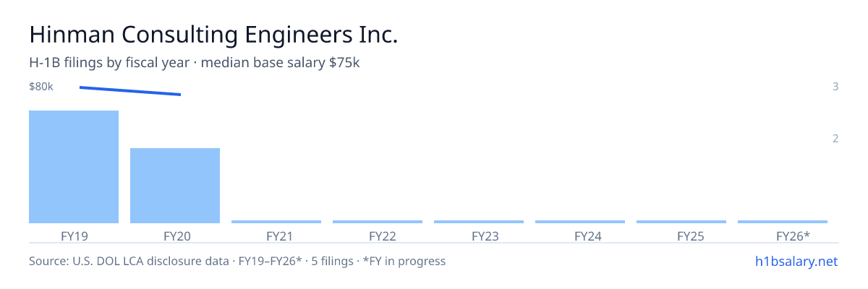The image size is (868, 289).
Task: Select the FY21 thin bar
Action: click(276, 222)
